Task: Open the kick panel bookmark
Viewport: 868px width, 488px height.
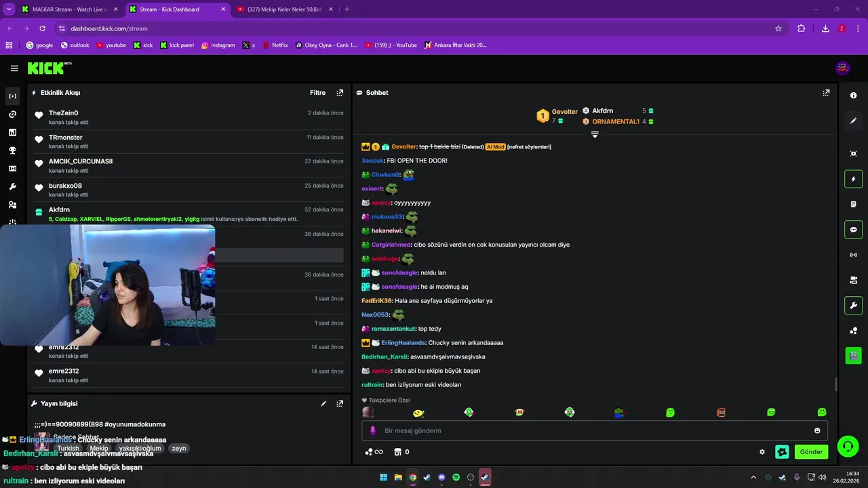Action: 177,45
